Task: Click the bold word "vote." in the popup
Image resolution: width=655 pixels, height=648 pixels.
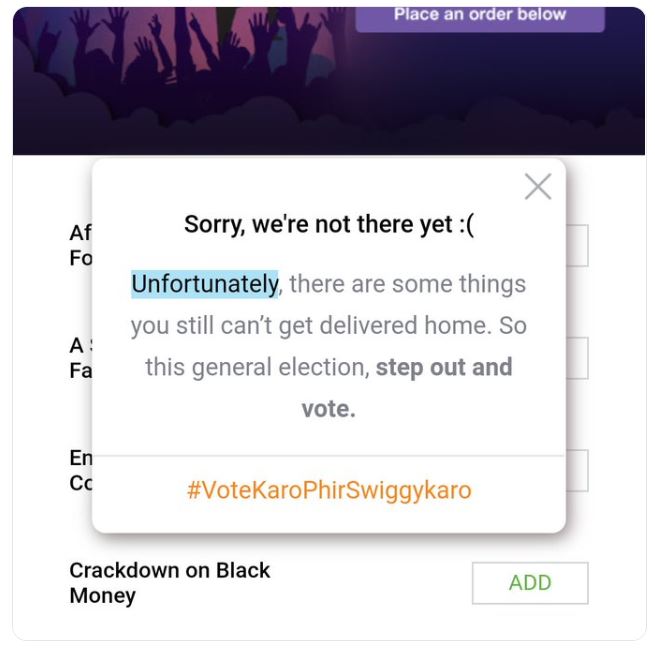Action: pos(328,409)
